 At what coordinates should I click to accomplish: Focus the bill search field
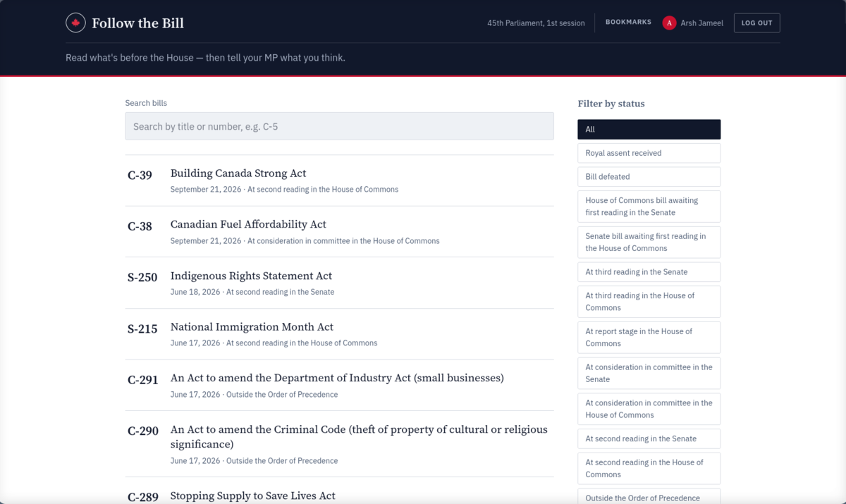coord(339,126)
